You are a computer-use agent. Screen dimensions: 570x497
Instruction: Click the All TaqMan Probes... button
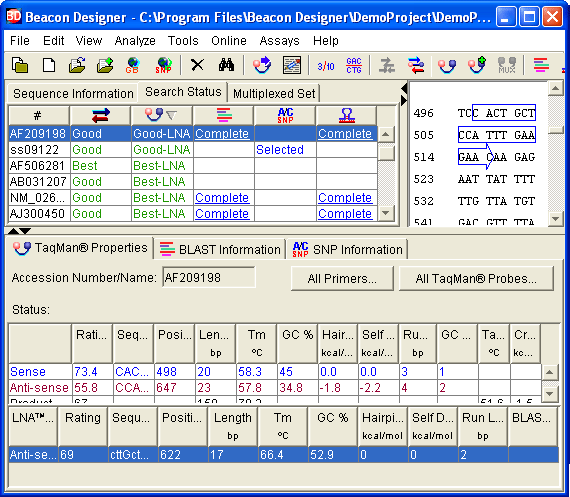(x=476, y=278)
